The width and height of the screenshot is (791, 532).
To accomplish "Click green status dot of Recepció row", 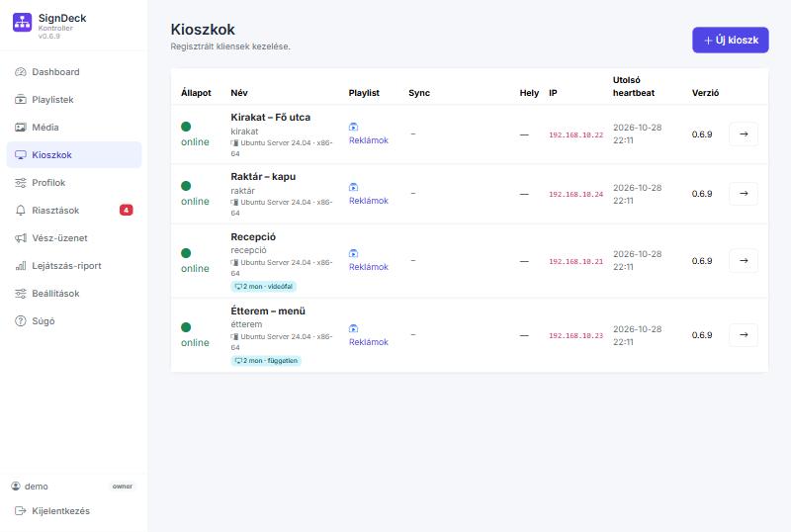I will [186, 253].
